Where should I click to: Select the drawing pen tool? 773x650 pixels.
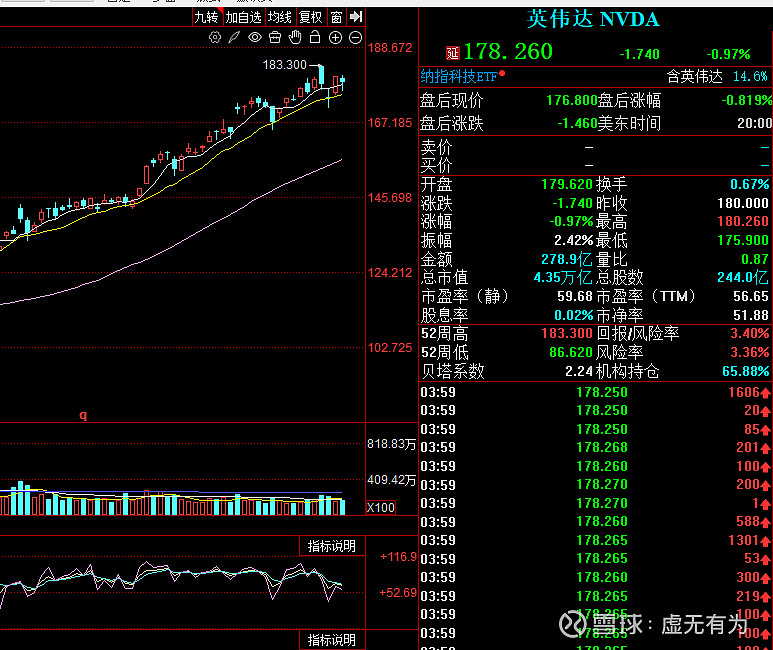coord(234,37)
